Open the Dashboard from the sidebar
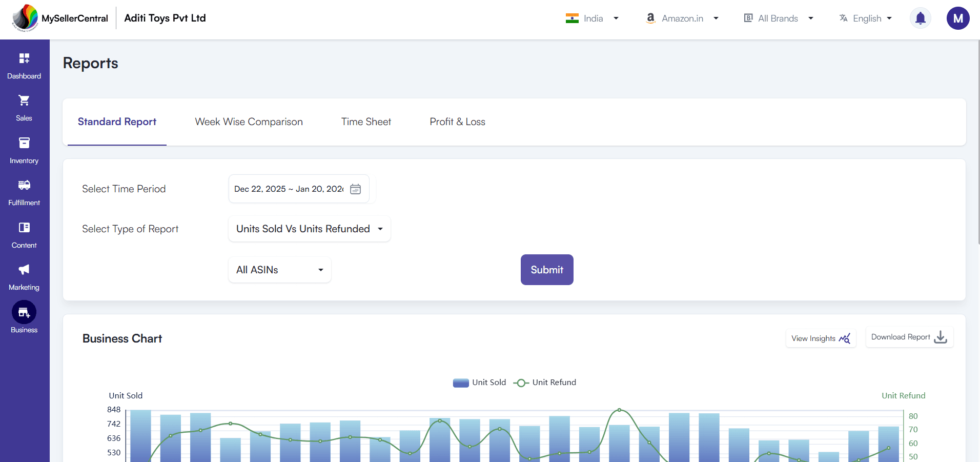980x462 pixels. point(24,65)
